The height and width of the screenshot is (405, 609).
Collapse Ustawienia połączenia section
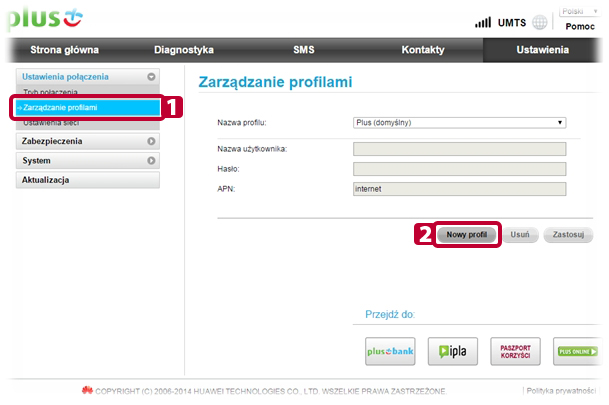[x=88, y=76]
